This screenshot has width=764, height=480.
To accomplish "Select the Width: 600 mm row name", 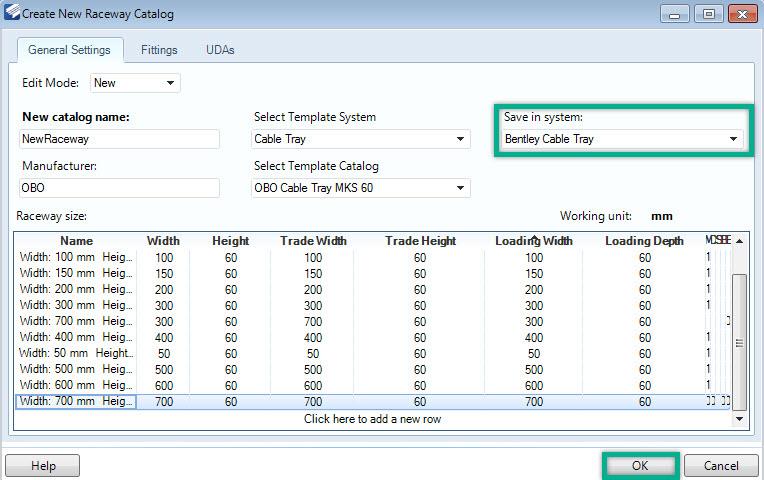I will [76, 385].
